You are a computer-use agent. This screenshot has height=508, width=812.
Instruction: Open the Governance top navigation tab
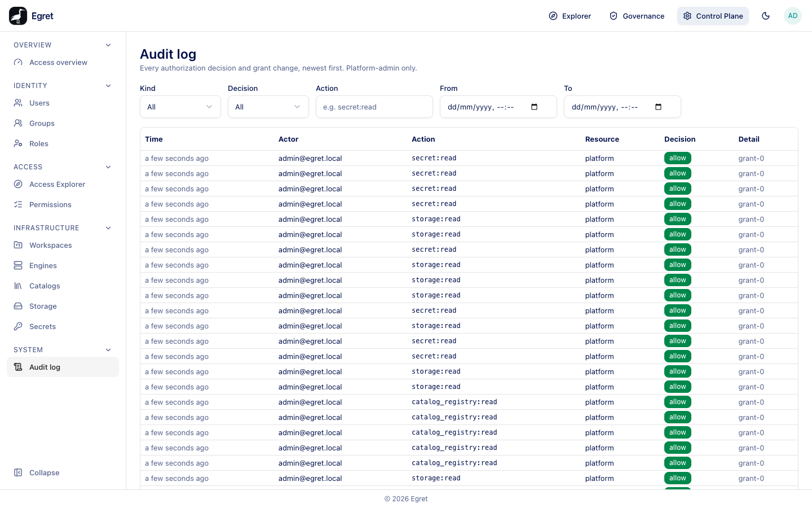pos(637,16)
